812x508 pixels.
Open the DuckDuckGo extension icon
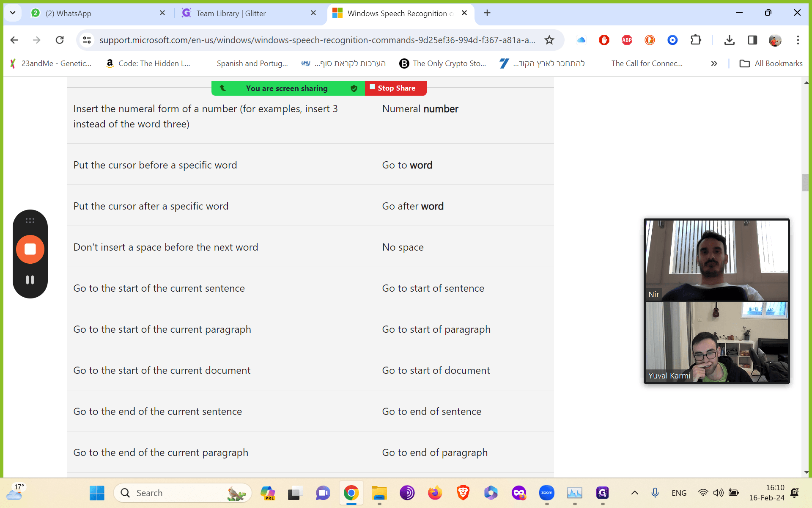pos(650,40)
